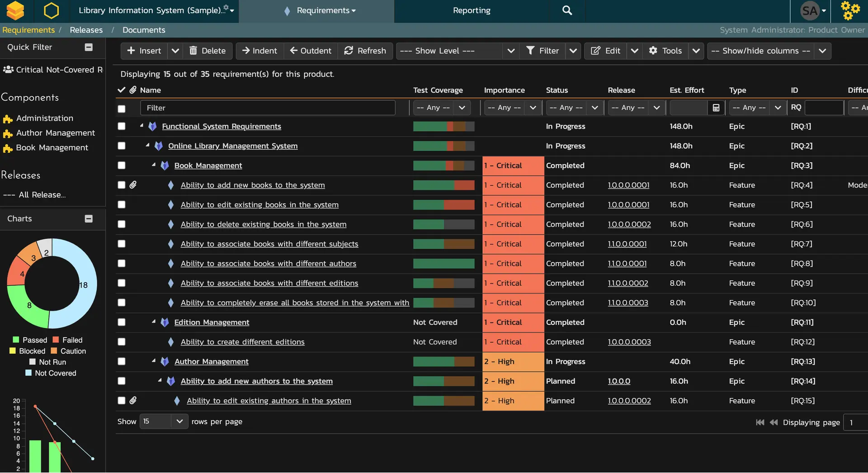
Task: Toggle the select-all checkbox in filter row
Action: [122, 109]
